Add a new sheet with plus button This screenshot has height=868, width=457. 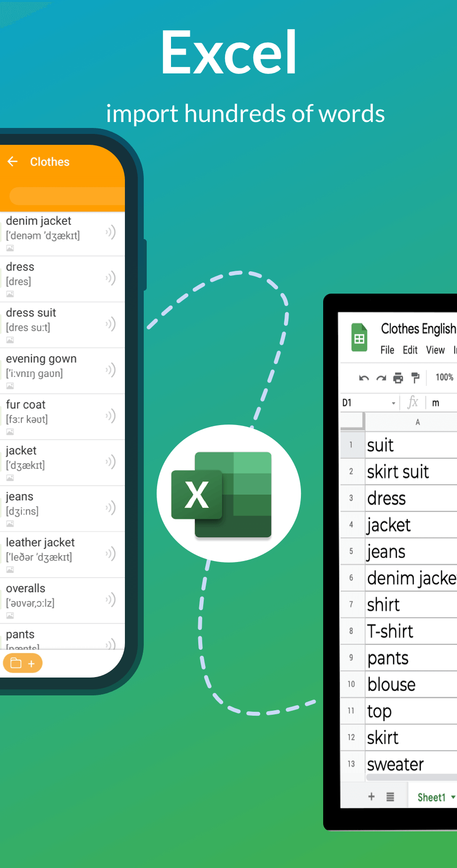(371, 797)
